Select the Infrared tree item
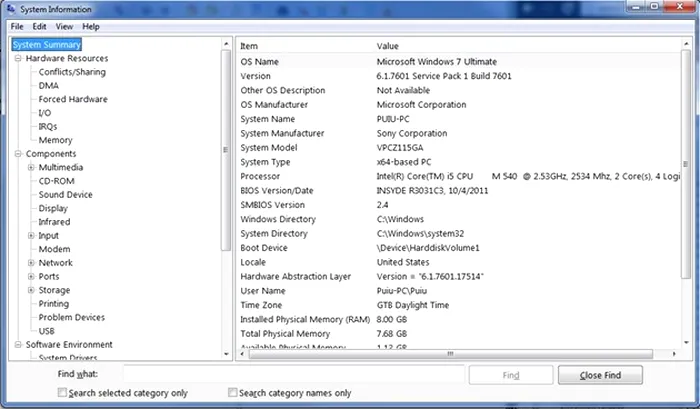 54,222
